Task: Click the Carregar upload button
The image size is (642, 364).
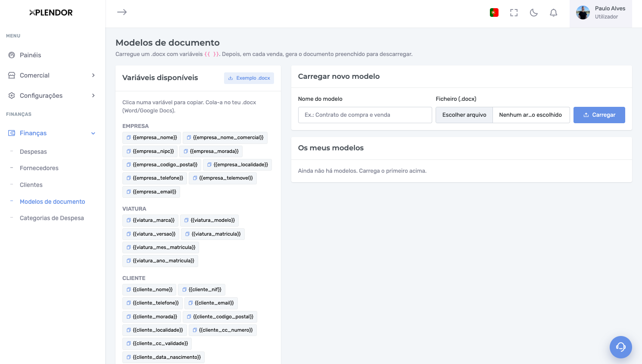Action: pos(599,115)
